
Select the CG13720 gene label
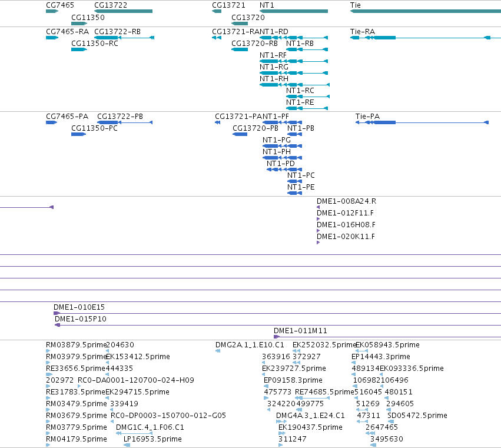tap(248, 17)
